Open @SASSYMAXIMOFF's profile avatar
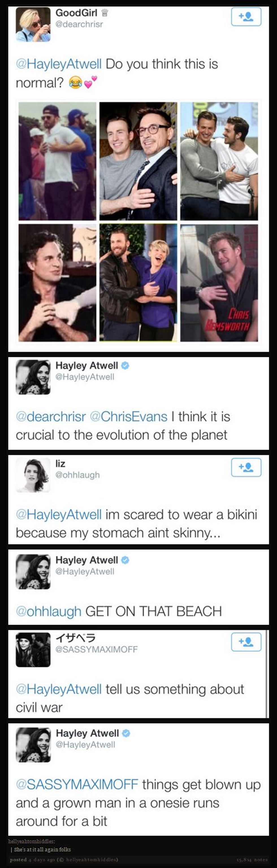This screenshot has height=868, width=277. [33, 650]
